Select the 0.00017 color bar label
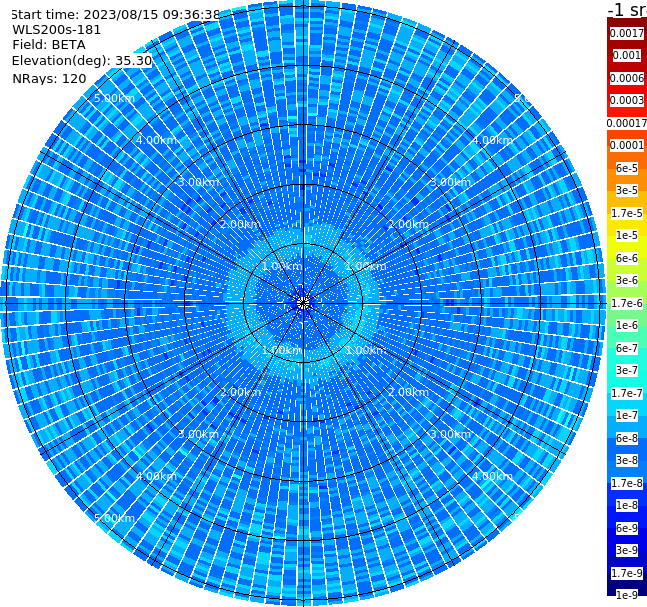The width and height of the screenshot is (647, 607). click(x=627, y=123)
